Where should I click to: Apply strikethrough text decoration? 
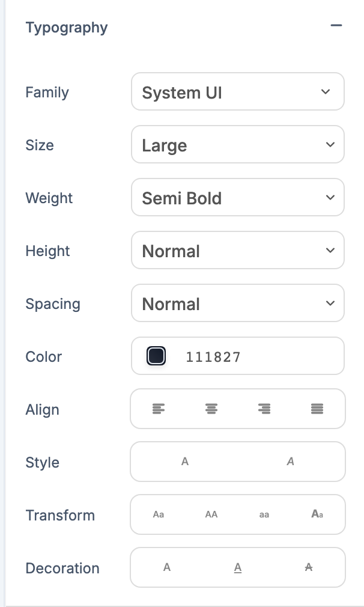(x=309, y=567)
